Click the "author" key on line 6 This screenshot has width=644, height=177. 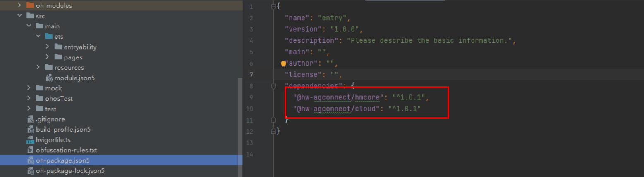tap(301, 64)
